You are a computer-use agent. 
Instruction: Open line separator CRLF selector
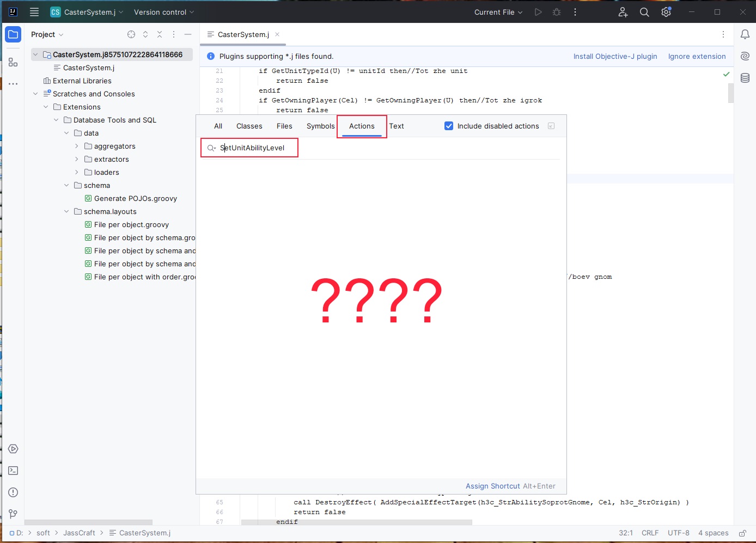pos(650,533)
